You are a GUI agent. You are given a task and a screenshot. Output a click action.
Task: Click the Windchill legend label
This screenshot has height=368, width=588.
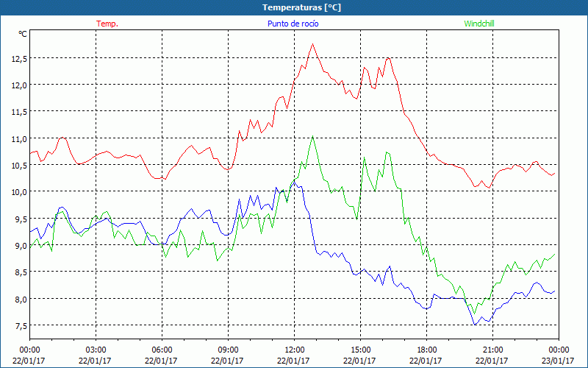[479, 24]
